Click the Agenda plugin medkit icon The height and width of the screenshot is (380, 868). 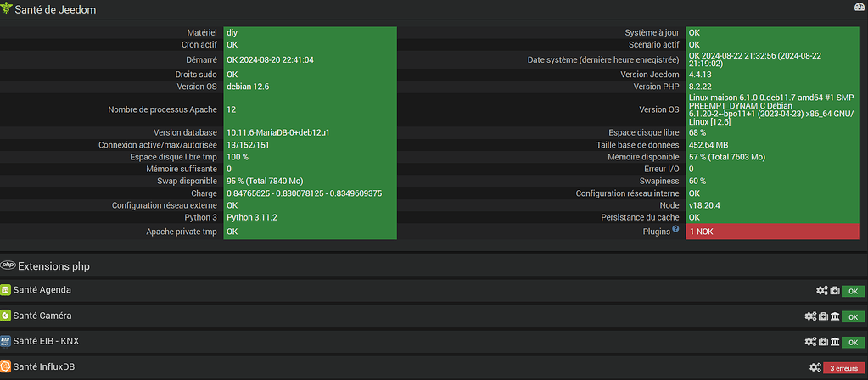click(x=835, y=291)
